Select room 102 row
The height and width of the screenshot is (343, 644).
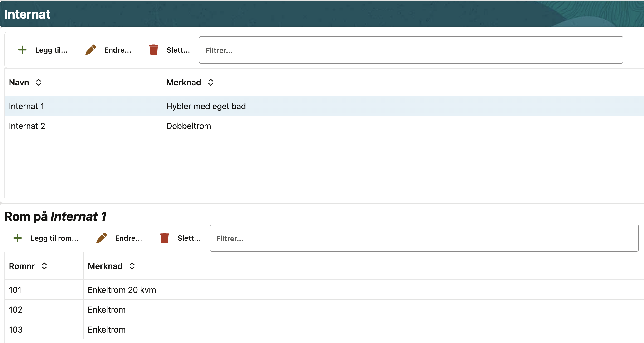point(44,309)
